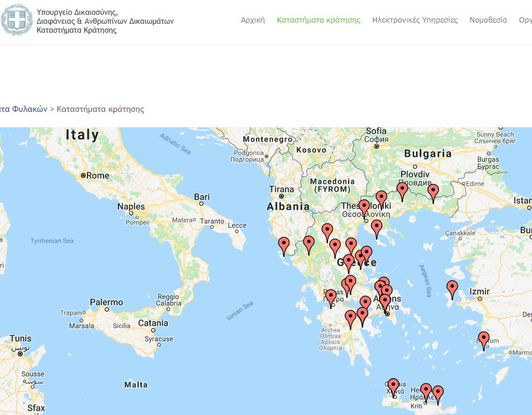Click the Καταστήματα κράτησης breadcrumb text
The width and height of the screenshot is (532, 415).
click(x=101, y=109)
